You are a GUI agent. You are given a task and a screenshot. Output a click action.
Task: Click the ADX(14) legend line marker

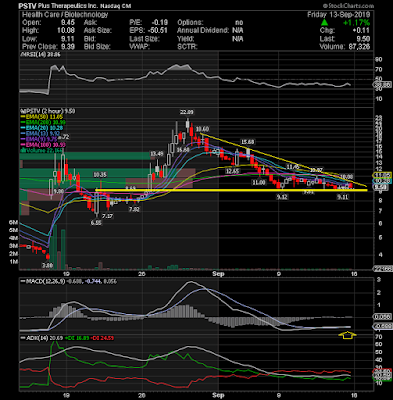[23, 338]
